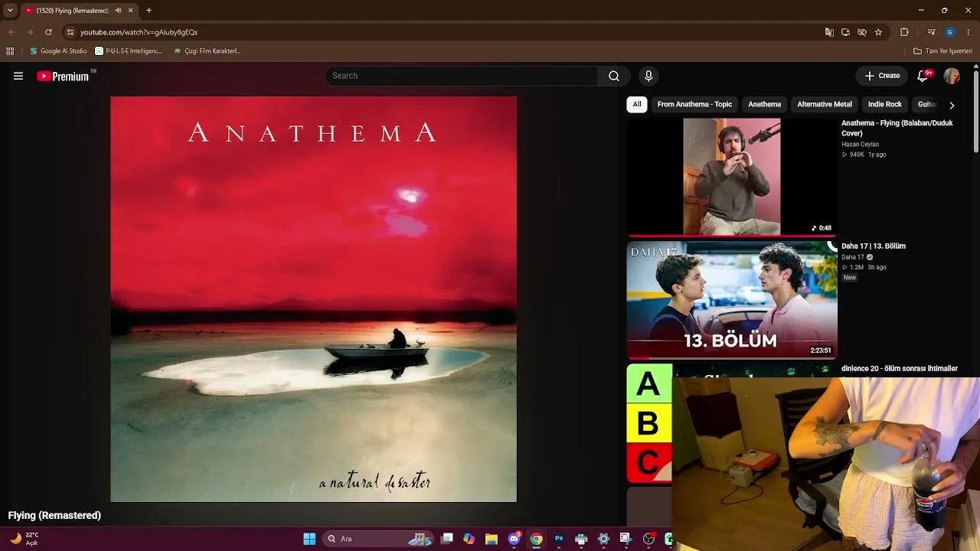Click the search magnifier button
The width and height of the screenshot is (980, 551).
pos(614,76)
